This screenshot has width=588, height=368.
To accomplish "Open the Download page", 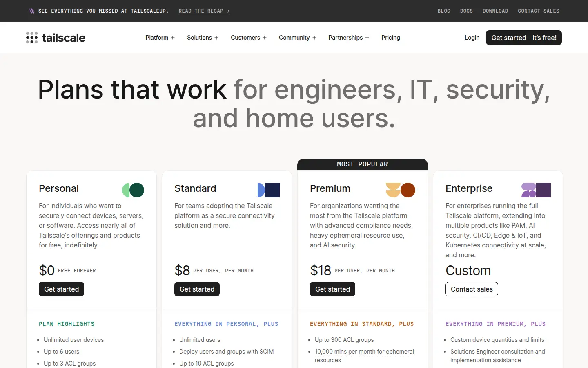I will [495, 11].
